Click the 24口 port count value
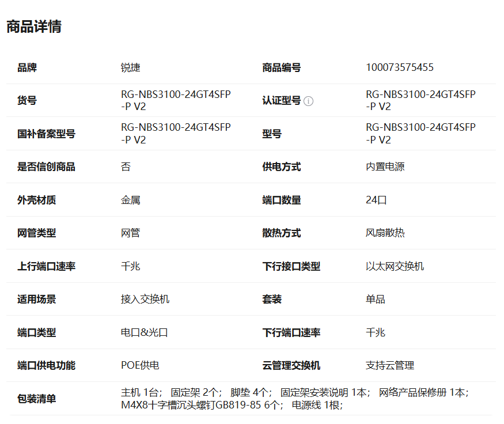The image size is (504, 424). pos(376,200)
